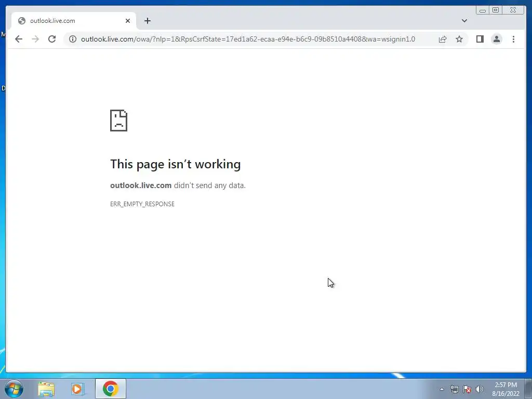
Task: Click the Chrome taskbar button
Action: (x=111, y=389)
